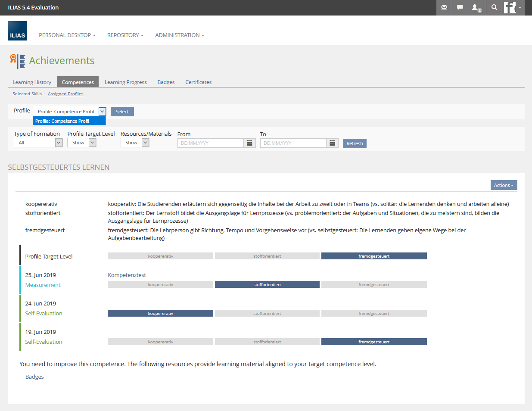
Task: Open the Repository menu
Action: pyautogui.click(x=125, y=35)
